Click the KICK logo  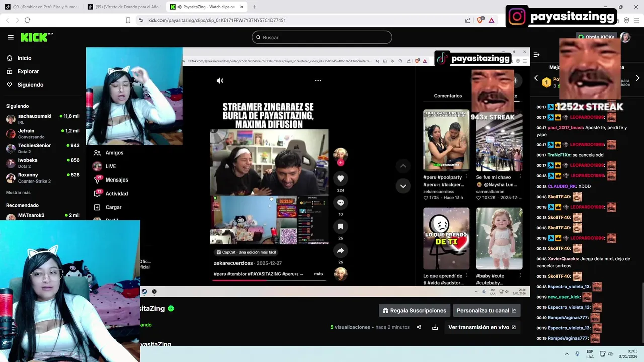pyautogui.click(x=37, y=37)
